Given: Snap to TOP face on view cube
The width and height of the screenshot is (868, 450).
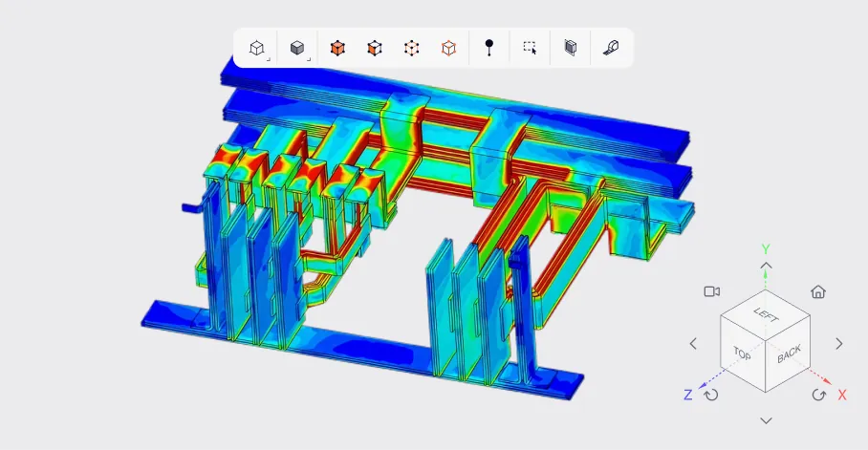Looking at the screenshot, I should [743, 354].
